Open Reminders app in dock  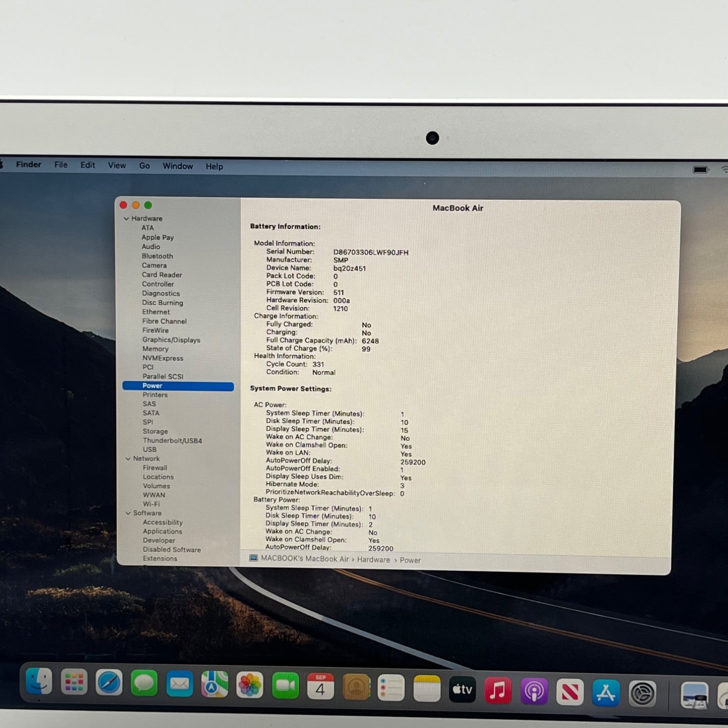coord(391,688)
